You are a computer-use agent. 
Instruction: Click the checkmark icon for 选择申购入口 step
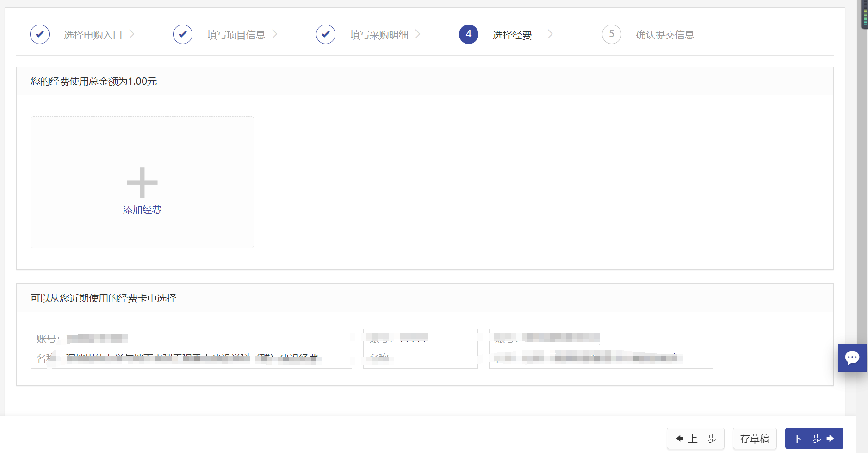(40, 34)
